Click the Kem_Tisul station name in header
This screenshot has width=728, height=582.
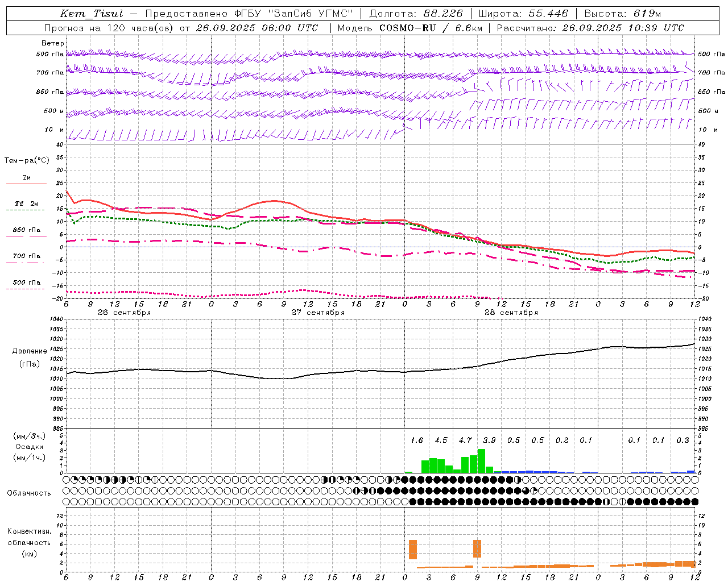click(92, 14)
